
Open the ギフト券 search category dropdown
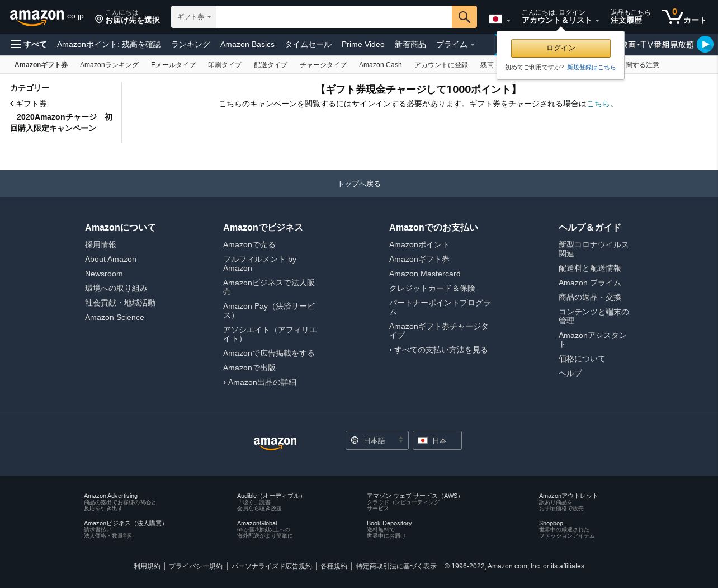coord(193,17)
